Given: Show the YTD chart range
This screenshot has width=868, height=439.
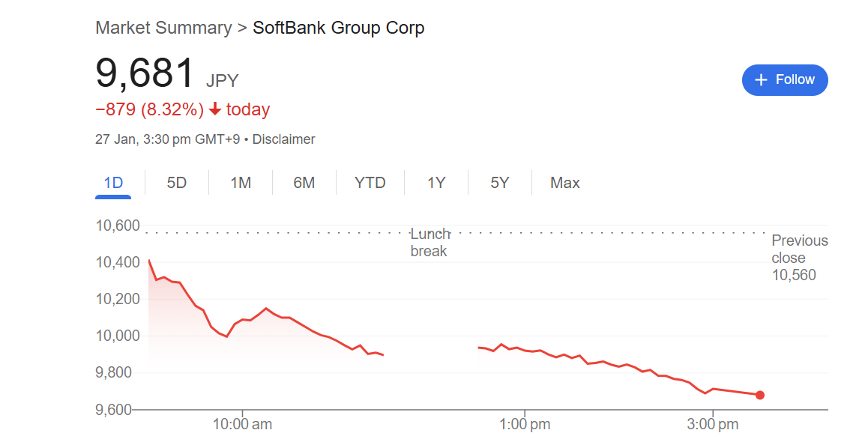Looking at the screenshot, I should click(370, 183).
